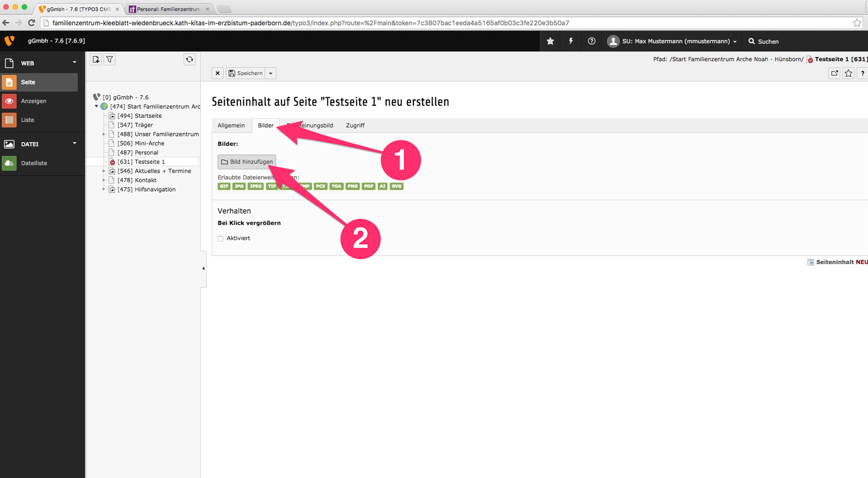
Task: Open the Max Mustermann user menu
Action: [x=673, y=41]
